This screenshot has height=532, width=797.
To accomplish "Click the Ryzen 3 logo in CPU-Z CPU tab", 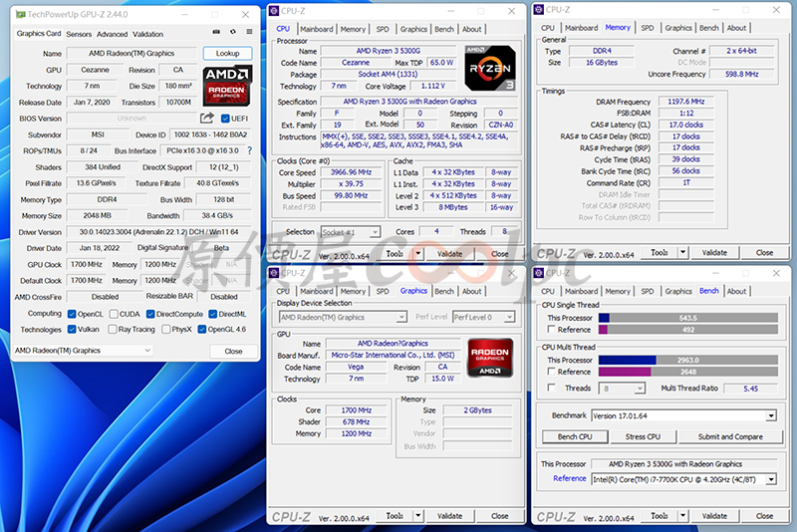I will [490, 68].
